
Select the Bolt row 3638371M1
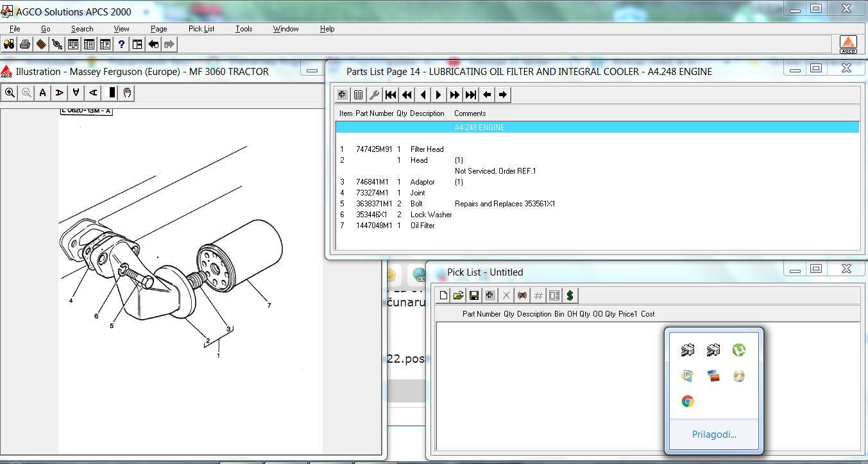coord(597,204)
